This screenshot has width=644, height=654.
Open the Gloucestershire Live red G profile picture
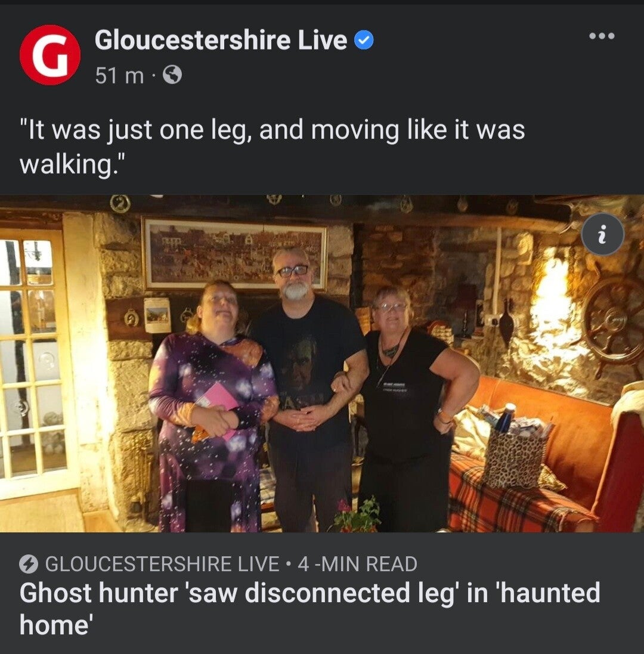pos(50,55)
